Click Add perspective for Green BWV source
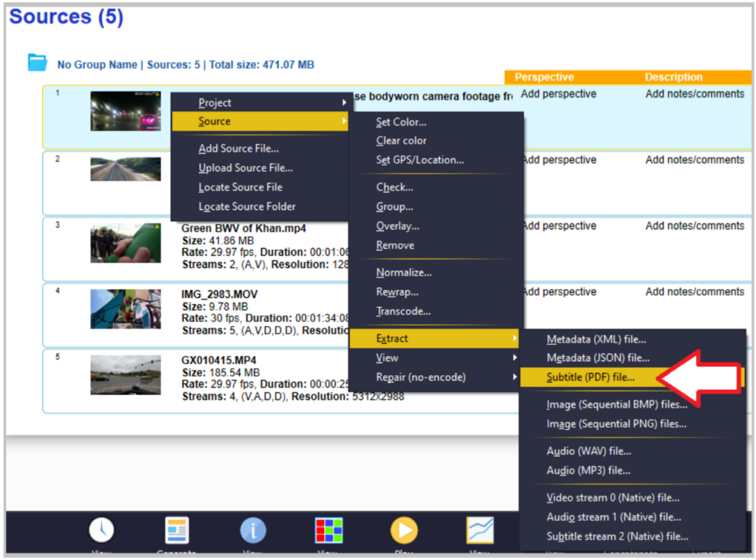 pos(560,226)
